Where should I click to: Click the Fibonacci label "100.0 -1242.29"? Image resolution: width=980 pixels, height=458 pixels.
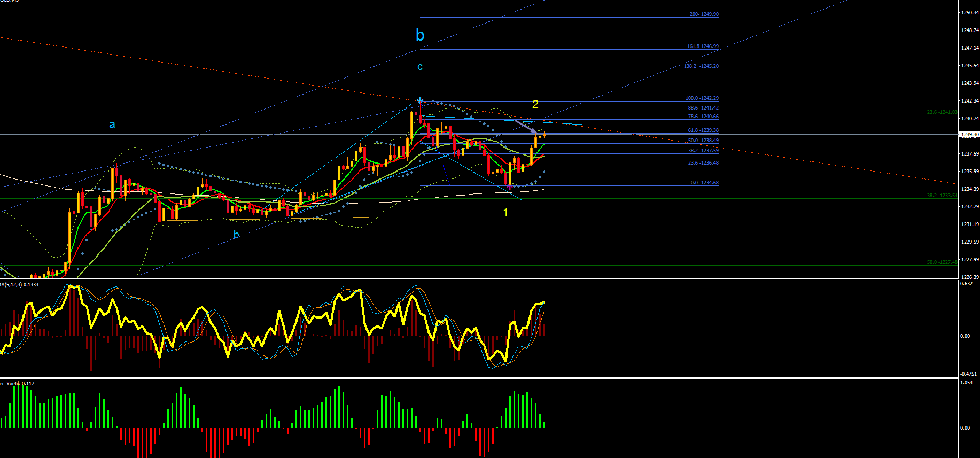[702, 98]
